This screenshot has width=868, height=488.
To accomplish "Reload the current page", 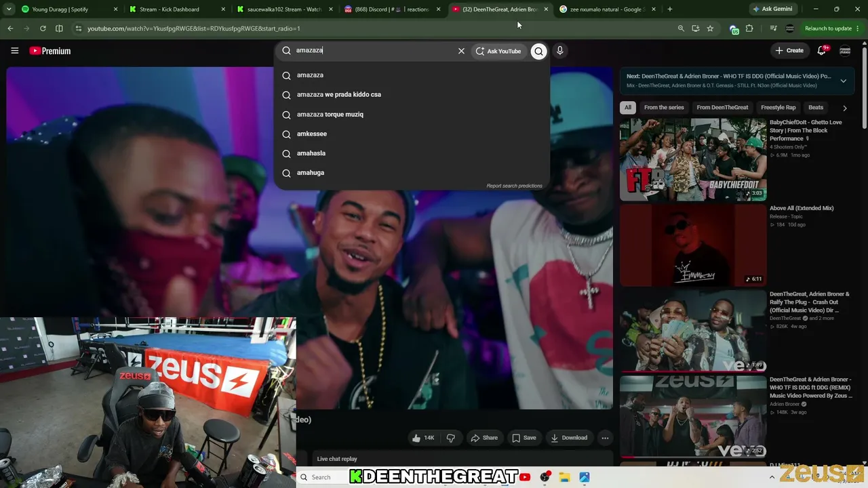I will click(43, 28).
